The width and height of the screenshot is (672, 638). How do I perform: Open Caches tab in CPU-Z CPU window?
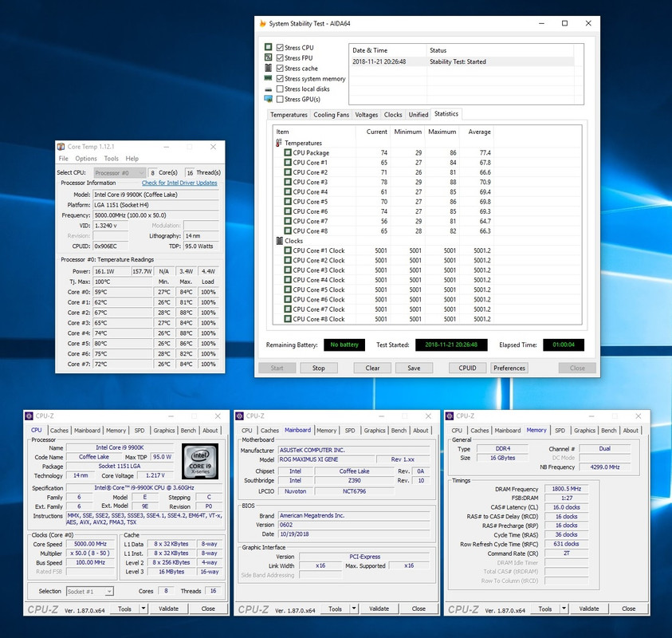click(59, 431)
